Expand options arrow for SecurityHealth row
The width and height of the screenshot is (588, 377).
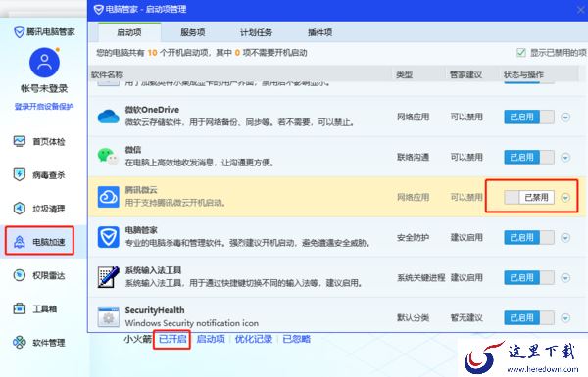[x=565, y=318]
